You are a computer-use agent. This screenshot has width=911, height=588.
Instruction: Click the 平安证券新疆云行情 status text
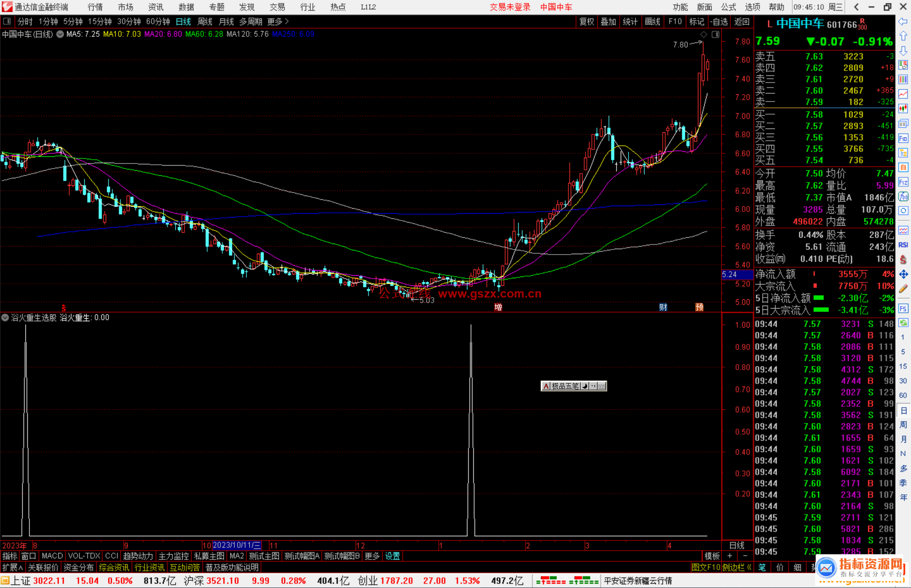click(638, 581)
